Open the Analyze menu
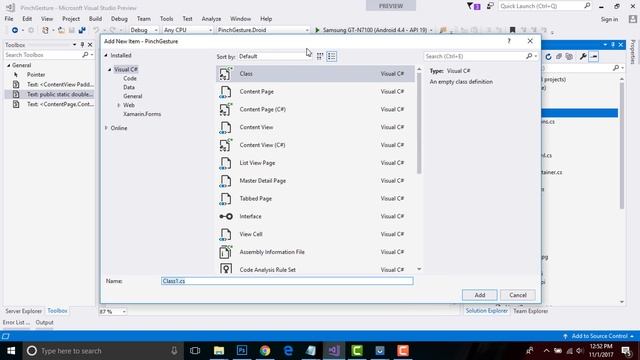The image size is (640, 360). point(211,19)
